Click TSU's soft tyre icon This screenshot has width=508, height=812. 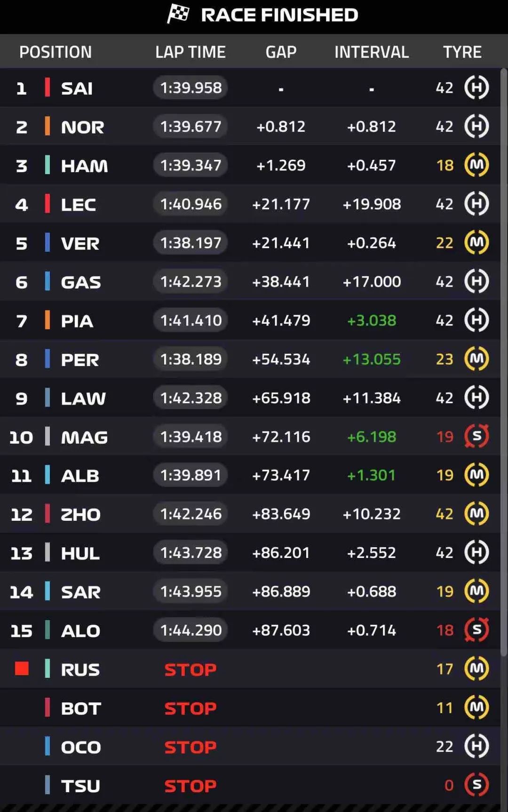tap(476, 785)
